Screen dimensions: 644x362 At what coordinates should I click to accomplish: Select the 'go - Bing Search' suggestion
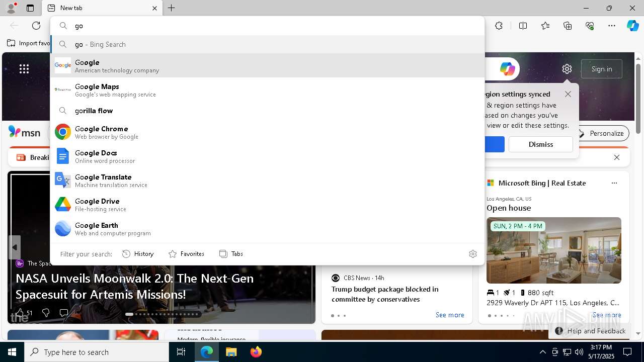click(x=268, y=44)
